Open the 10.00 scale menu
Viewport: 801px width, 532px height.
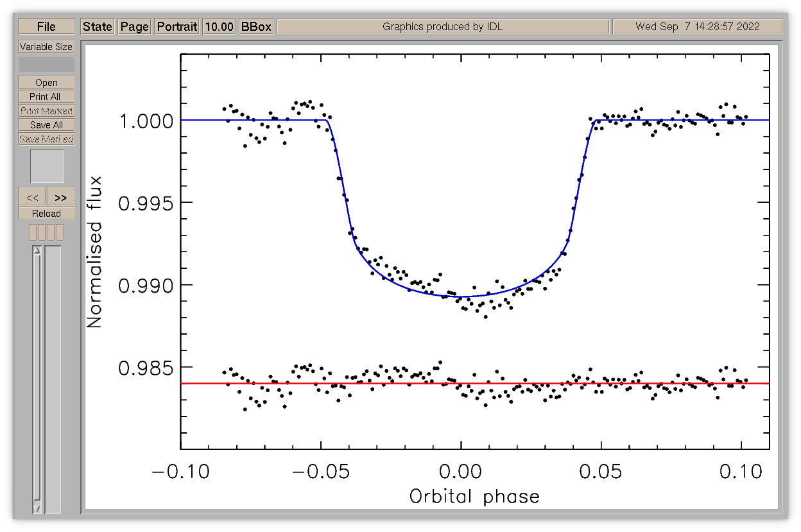click(x=219, y=26)
